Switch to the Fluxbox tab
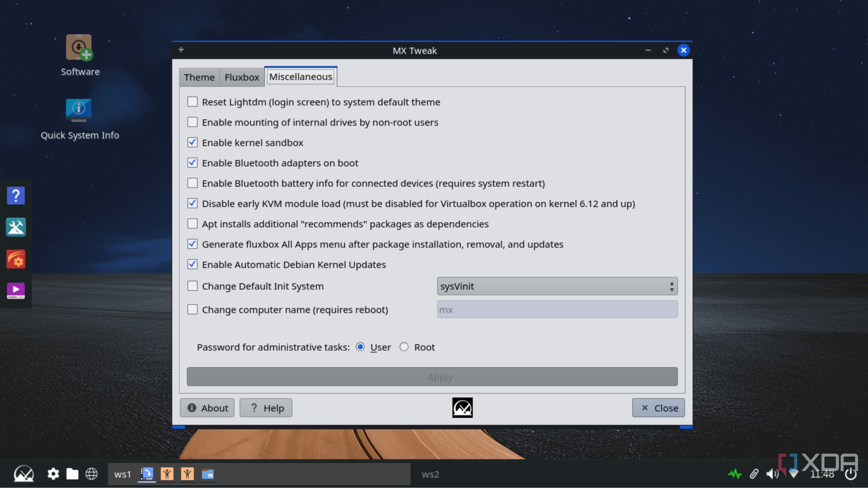 pyautogui.click(x=242, y=77)
